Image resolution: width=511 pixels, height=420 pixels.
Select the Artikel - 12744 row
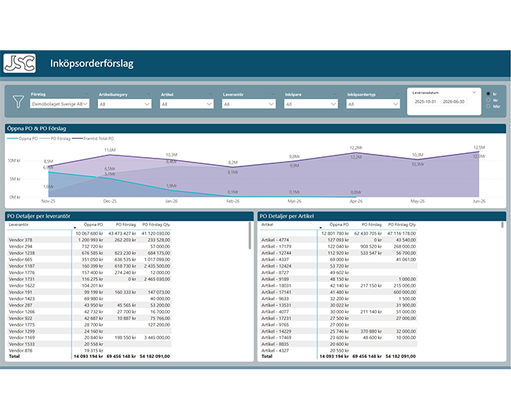click(x=338, y=253)
